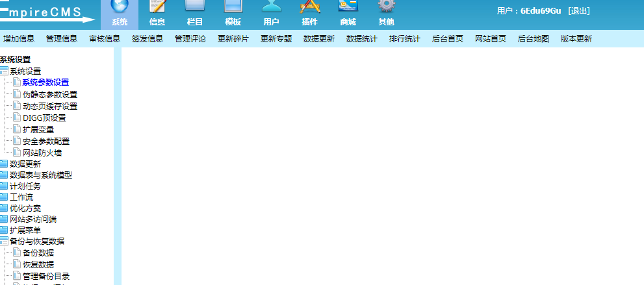Open 数据更新 in the shortcut bar
Image resolution: width=644 pixels, height=285 pixels.
click(x=319, y=39)
